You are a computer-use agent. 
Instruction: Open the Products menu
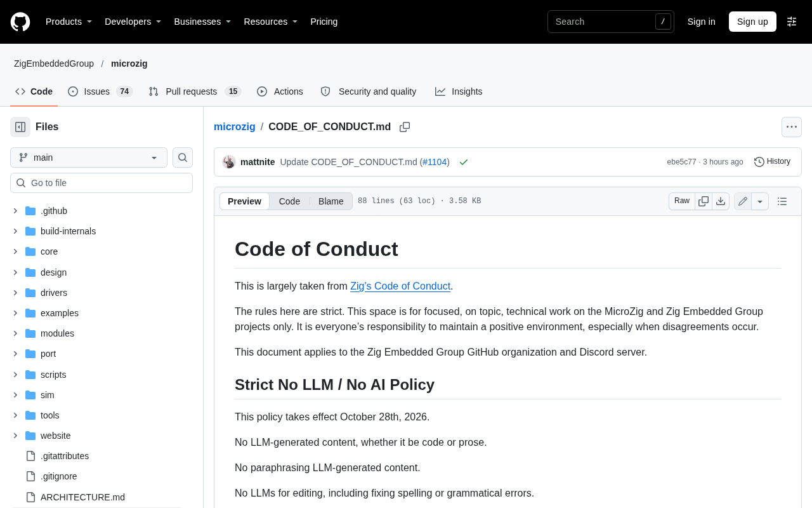(69, 22)
